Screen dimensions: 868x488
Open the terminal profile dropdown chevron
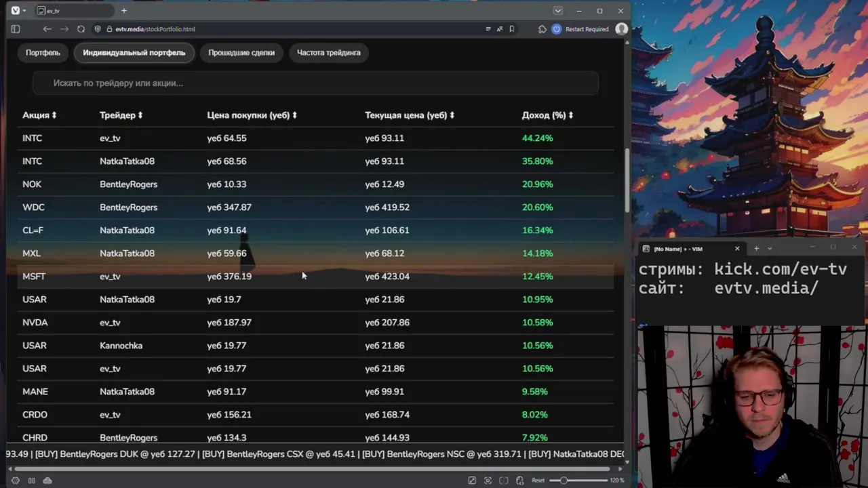coord(770,249)
